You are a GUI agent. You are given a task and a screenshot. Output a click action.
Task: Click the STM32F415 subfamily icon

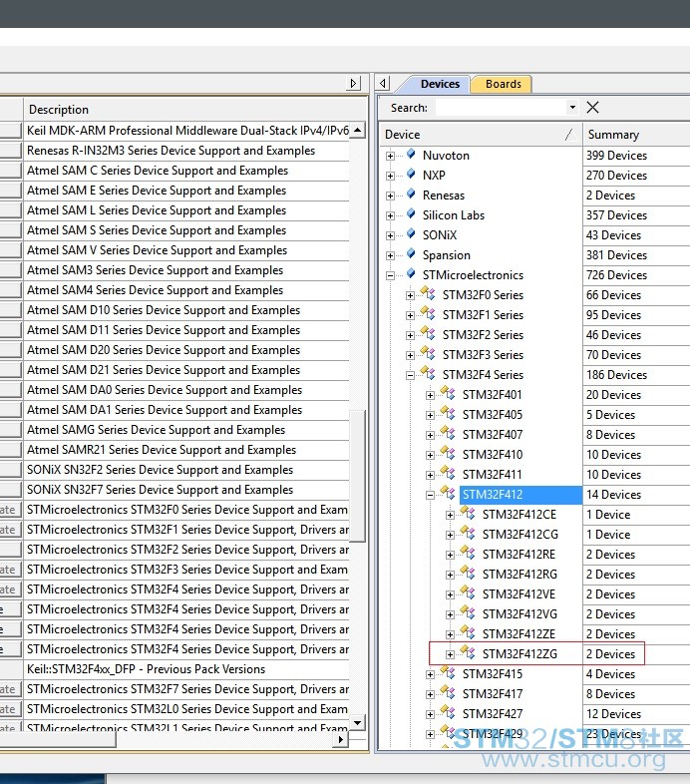coord(448,673)
